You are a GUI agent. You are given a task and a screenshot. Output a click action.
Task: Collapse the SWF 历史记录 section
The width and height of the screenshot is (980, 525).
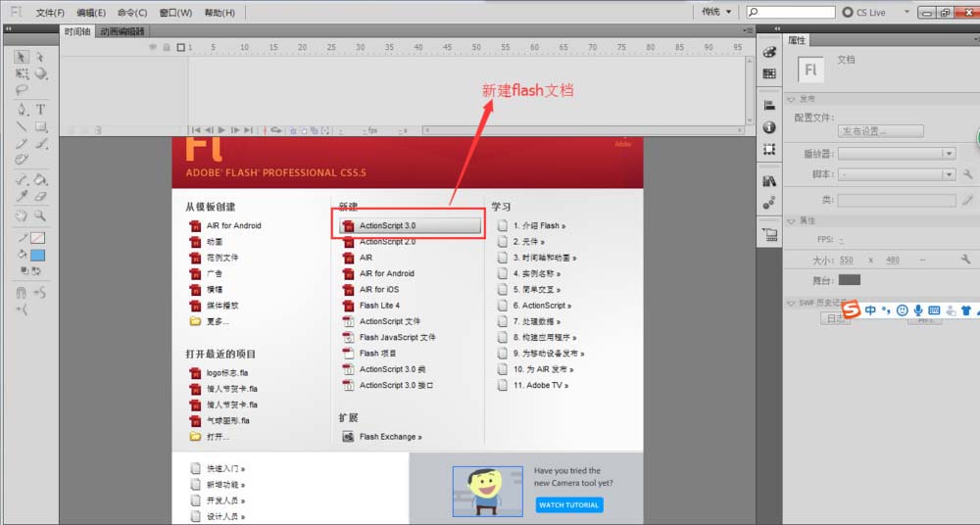click(x=791, y=303)
